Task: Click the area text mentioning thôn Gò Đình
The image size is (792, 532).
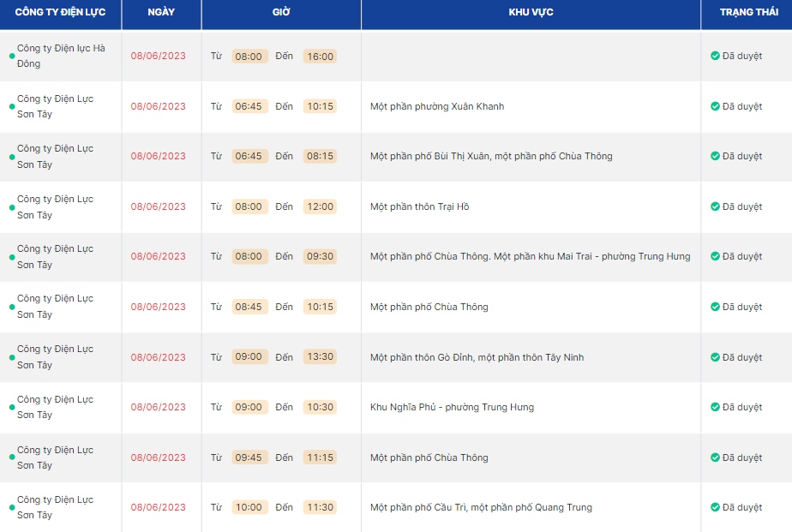Action: point(477,357)
